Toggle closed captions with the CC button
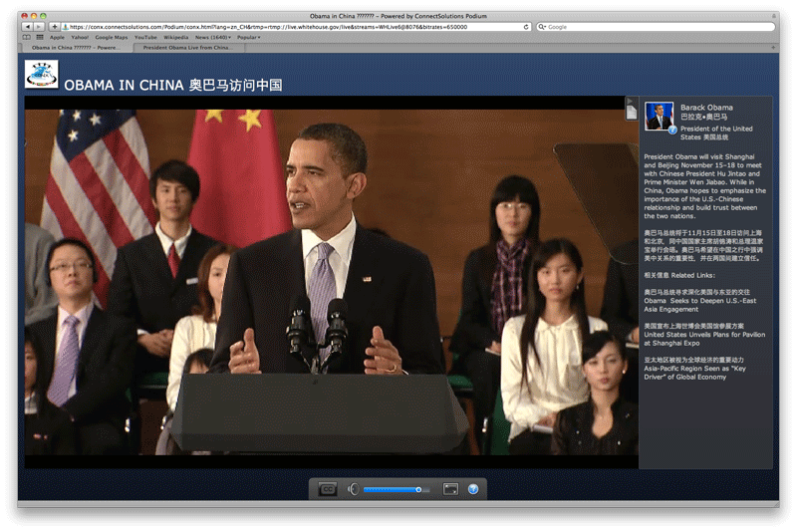Viewport: 797px width, 532px height. (x=328, y=489)
